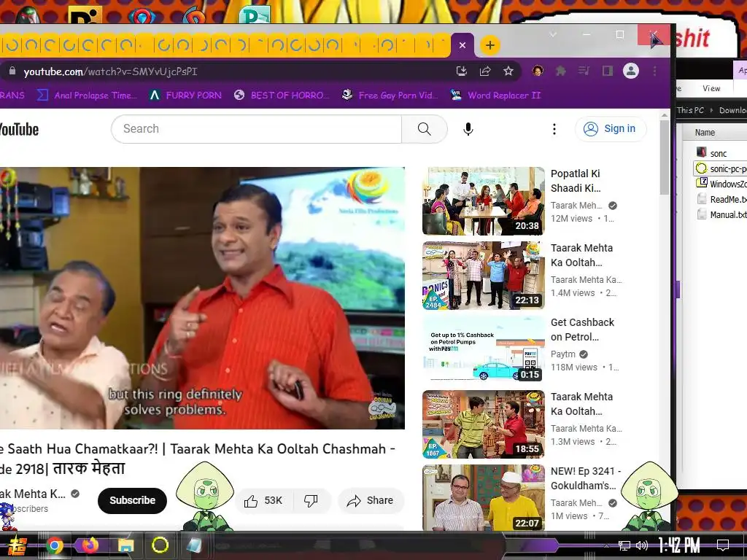
Task: Select the sonic-pc file in Explorer
Action: pos(721,168)
